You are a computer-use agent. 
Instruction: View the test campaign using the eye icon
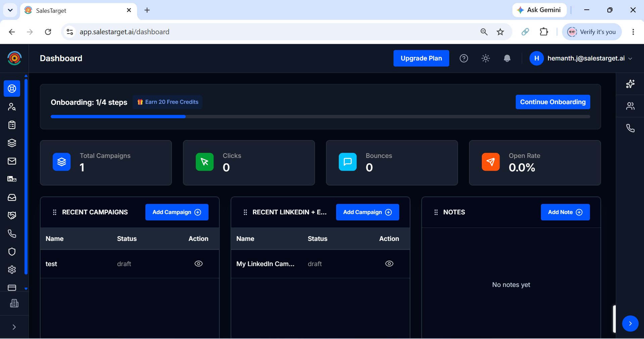[x=198, y=264]
